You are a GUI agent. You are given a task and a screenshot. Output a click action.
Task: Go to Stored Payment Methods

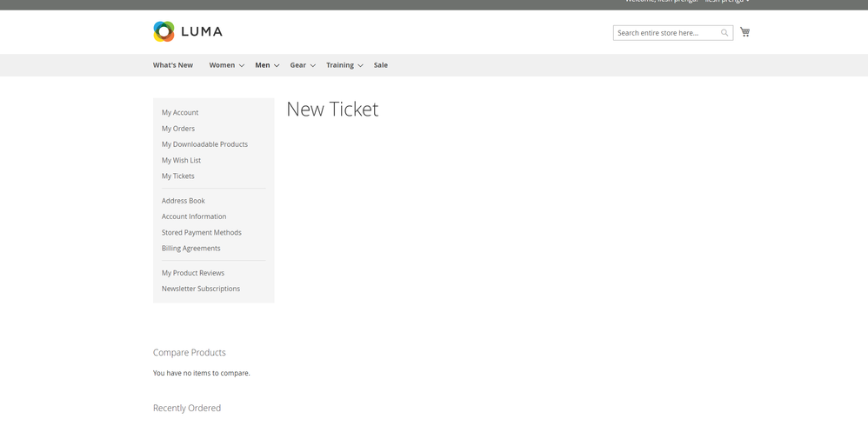point(202,232)
